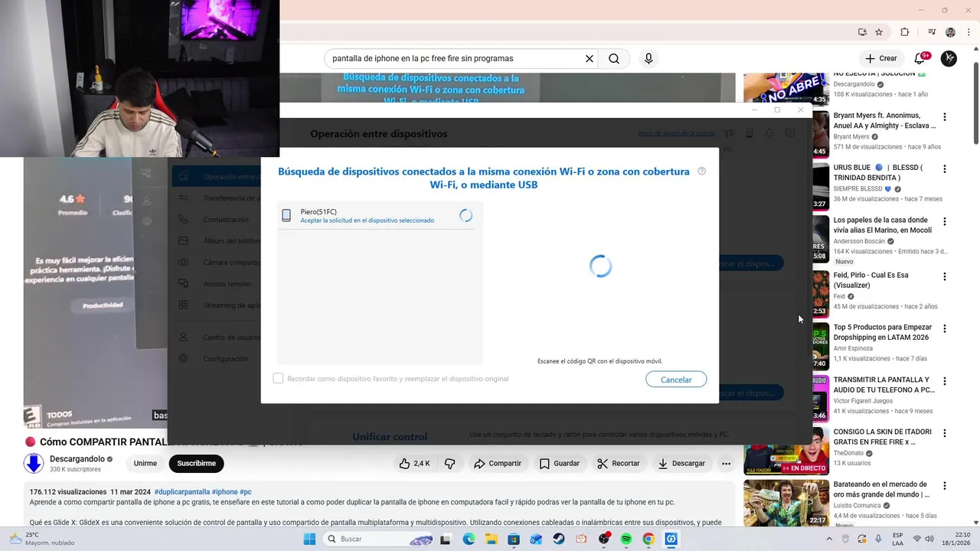This screenshot has height=551, width=980.
Task: Open options for Barateando en el mercado video
Action: coord(944,485)
